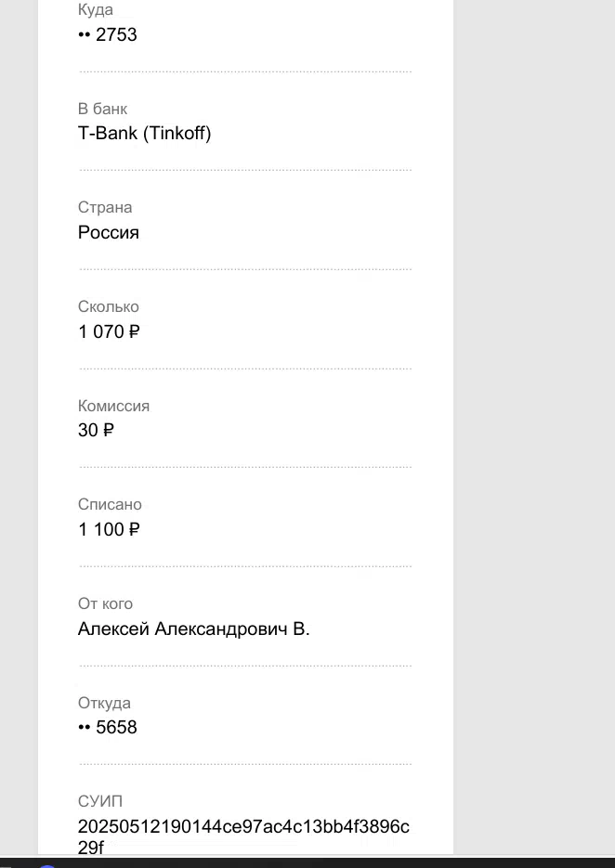
Task: Click the Куда field label
Action: [x=96, y=9]
